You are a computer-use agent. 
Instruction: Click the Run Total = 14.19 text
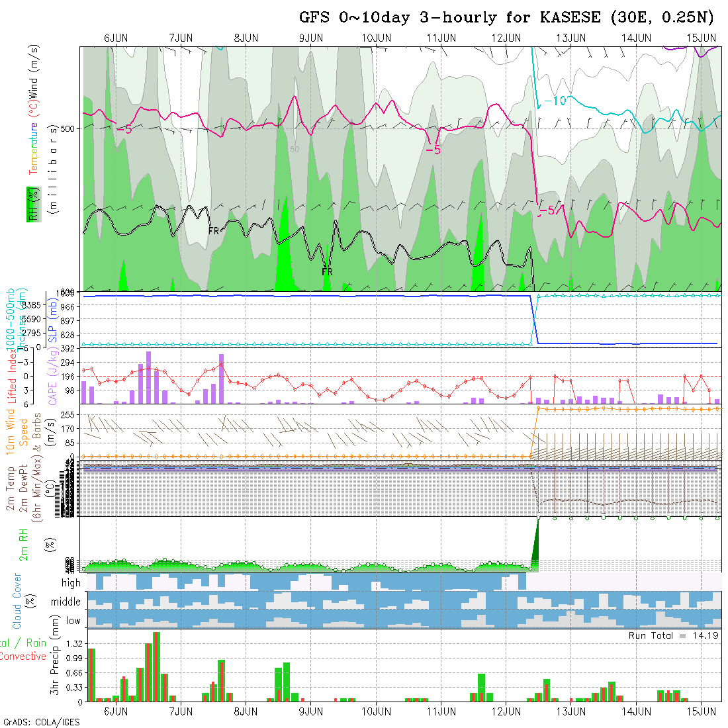pyautogui.click(x=674, y=635)
